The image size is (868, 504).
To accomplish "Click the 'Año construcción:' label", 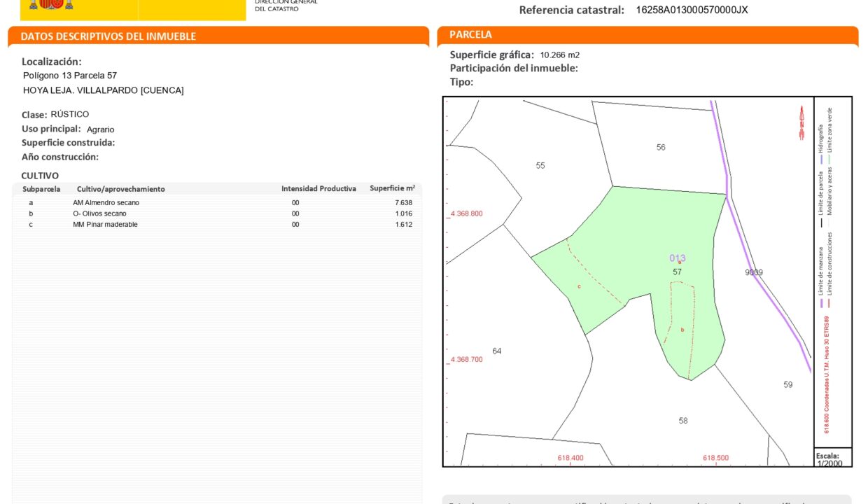I will coord(60,157).
